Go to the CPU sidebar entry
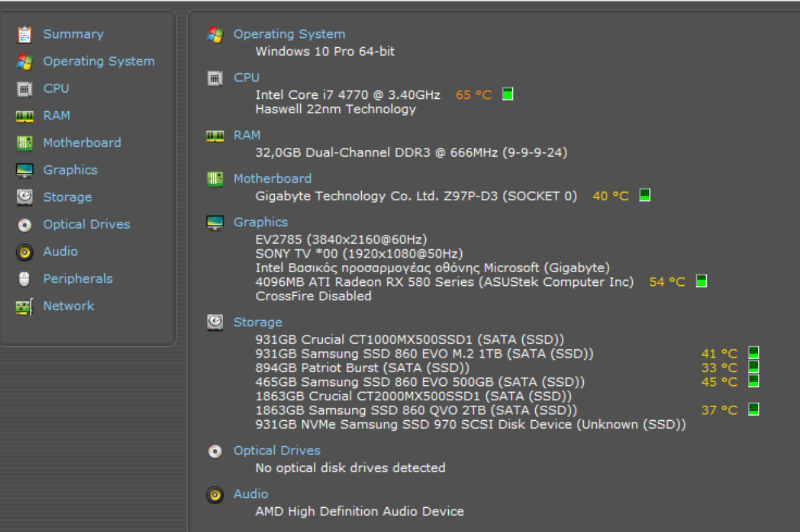Viewport: 800px width, 532px height. 56,88
